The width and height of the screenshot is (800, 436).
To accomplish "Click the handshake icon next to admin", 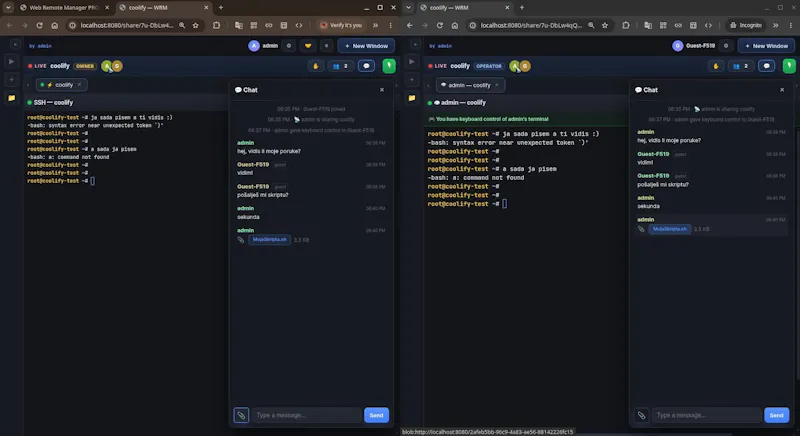I will coord(308,46).
